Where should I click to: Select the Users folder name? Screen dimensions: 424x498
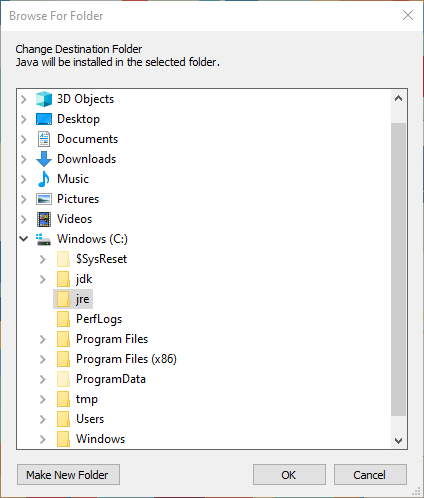pos(90,419)
